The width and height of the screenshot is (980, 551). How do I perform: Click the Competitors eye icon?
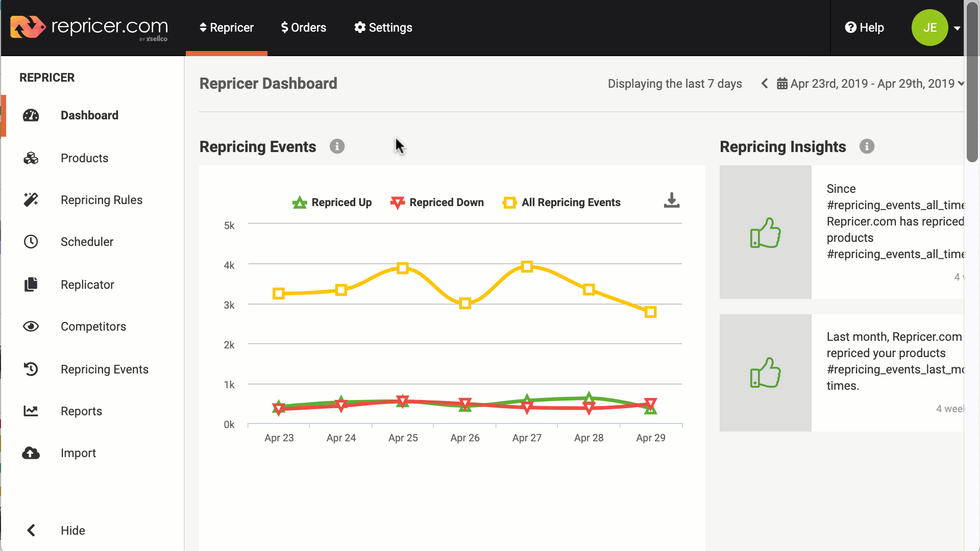point(31,327)
